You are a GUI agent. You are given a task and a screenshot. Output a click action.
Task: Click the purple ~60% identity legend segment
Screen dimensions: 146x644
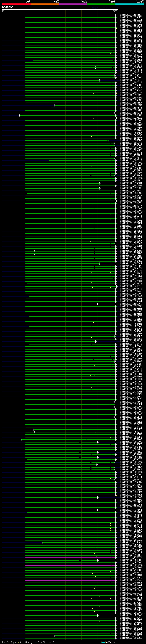[x=73, y=4]
